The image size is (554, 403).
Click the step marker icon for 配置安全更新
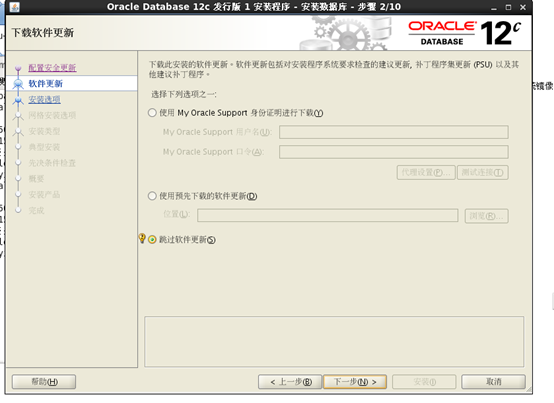tap(18, 68)
